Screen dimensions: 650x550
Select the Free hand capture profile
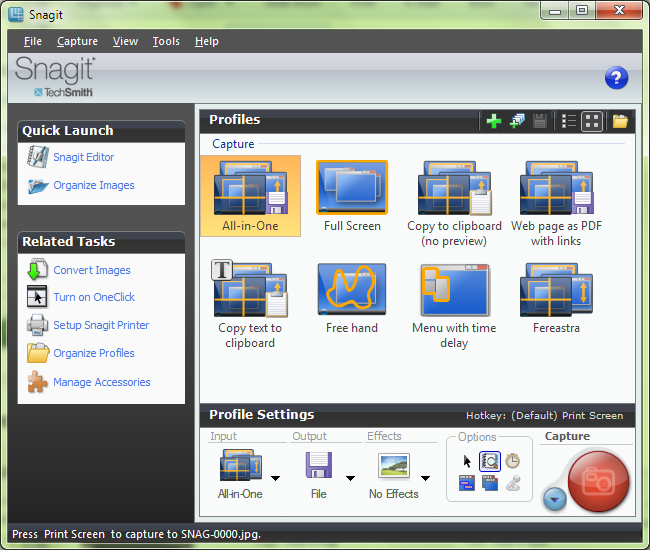coord(352,298)
